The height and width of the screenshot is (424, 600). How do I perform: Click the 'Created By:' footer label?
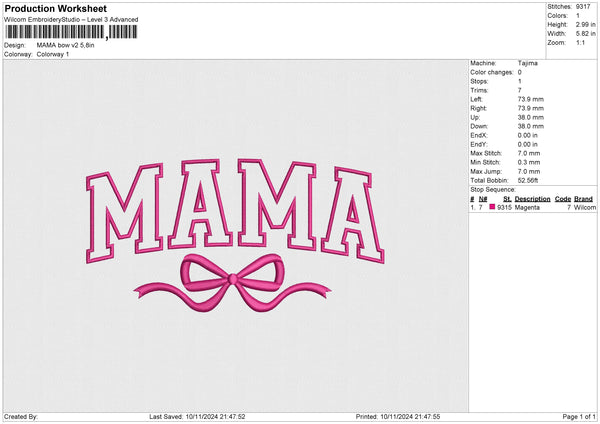[21, 417]
